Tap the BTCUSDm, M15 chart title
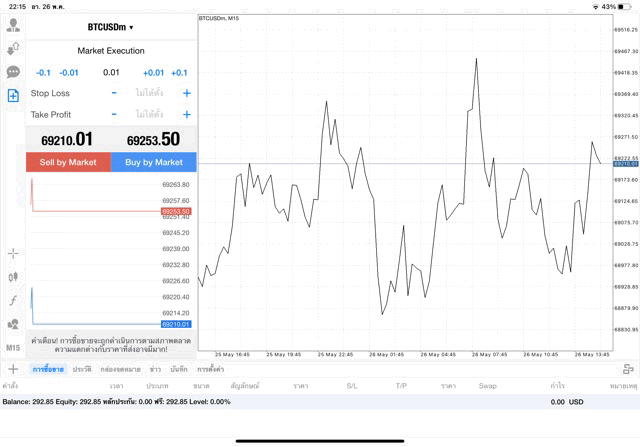The image size is (640, 447). [x=219, y=18]
